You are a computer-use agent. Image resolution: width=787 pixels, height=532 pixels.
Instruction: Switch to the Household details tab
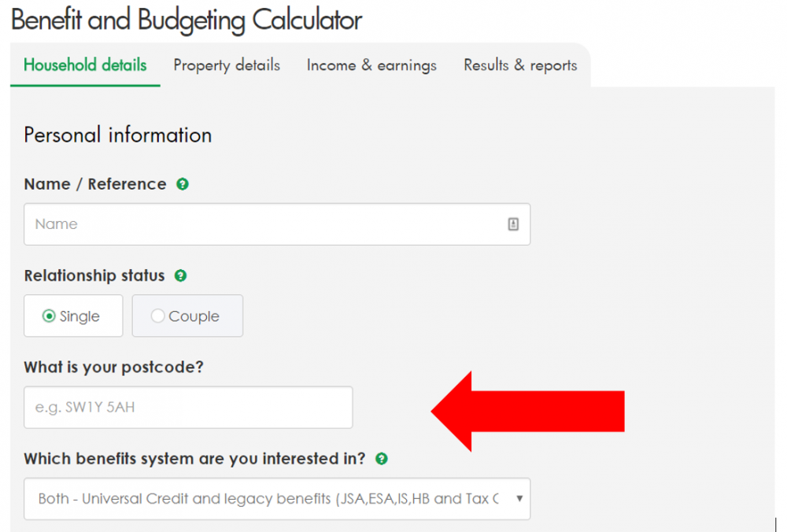coord(85,65)
